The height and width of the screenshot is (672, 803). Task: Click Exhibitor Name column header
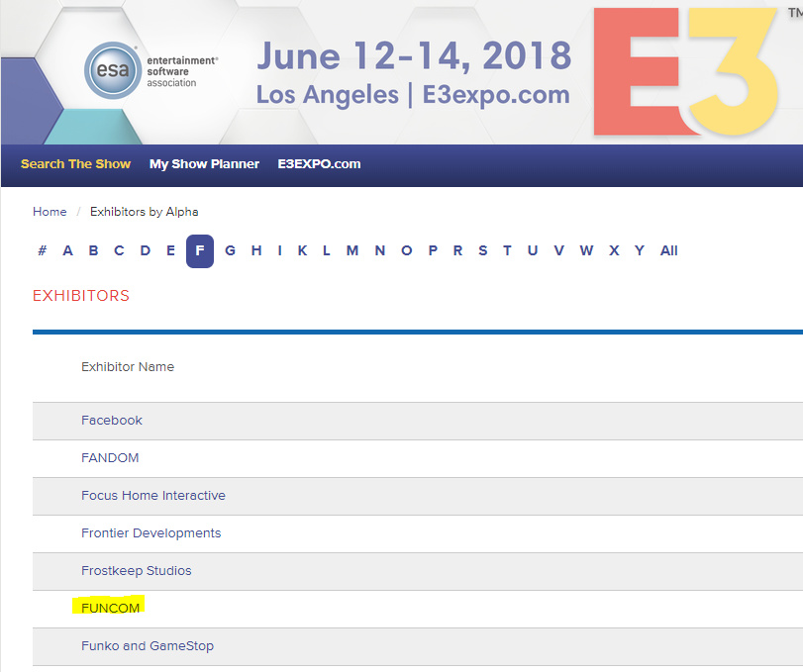click(x=128, y=367)
